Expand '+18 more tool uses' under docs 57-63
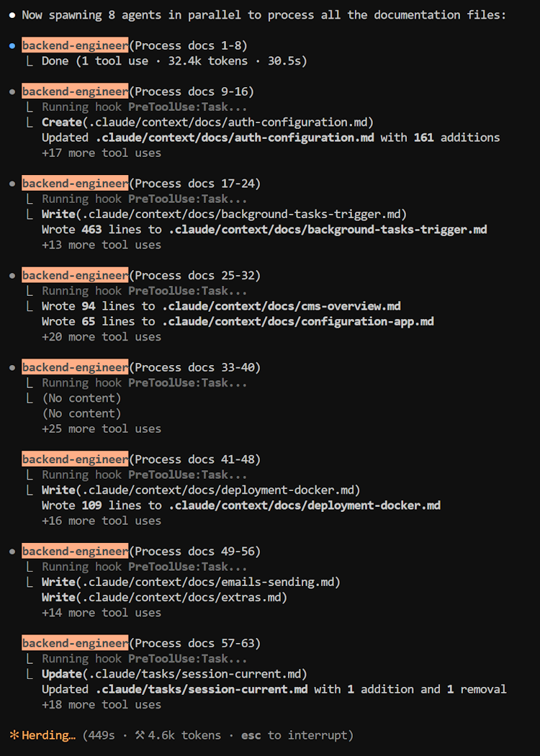The image size is (540, 756). pyautogui.click(x=102, y=704)
